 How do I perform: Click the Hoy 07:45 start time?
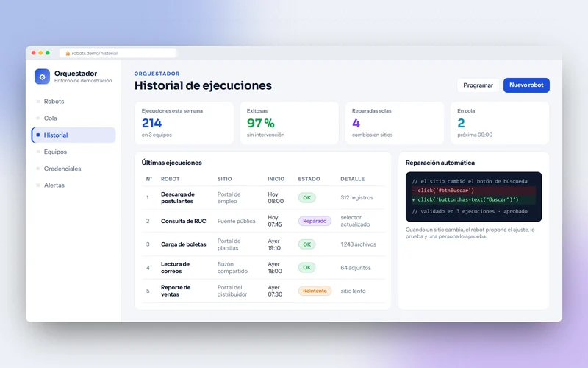point(275,222)
